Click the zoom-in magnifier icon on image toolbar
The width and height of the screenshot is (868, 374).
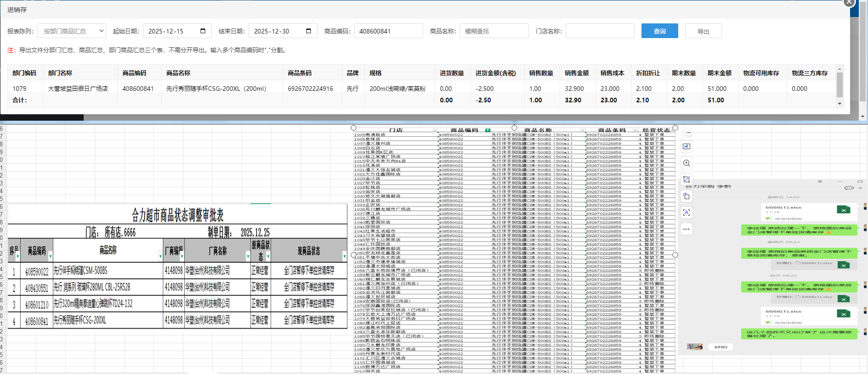686,163
